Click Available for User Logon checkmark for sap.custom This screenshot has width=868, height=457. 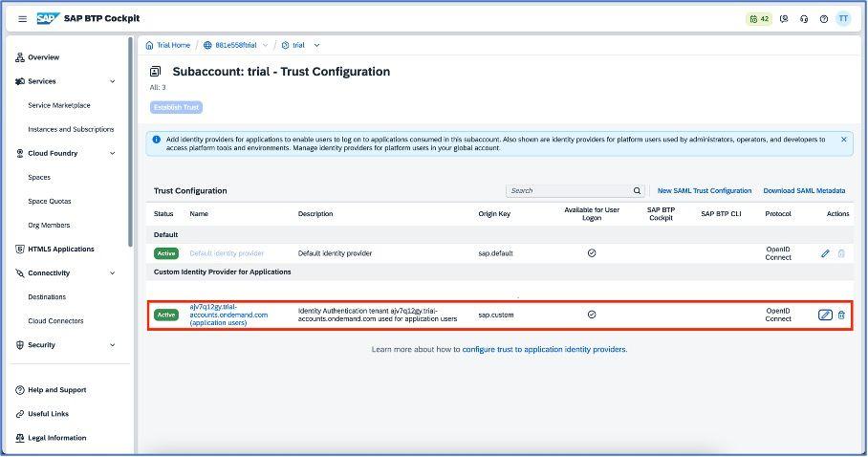pyautogui.click(x=592, y=315)
